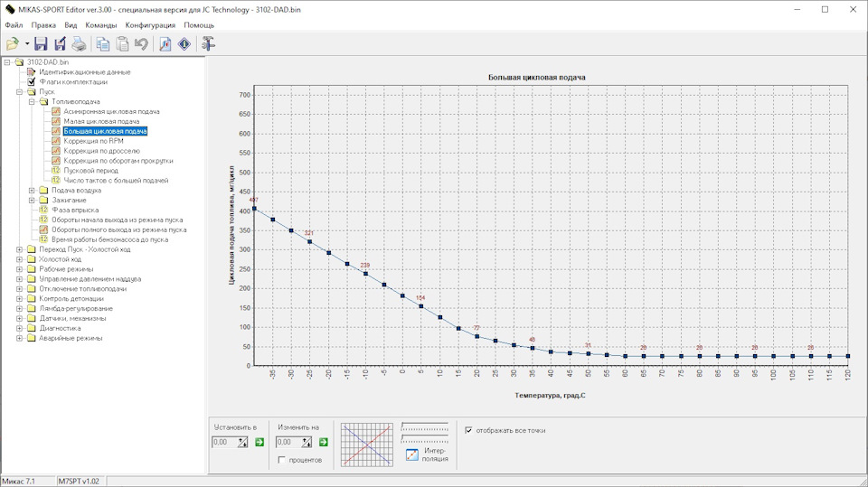The image size is (868, 487).
Task: Expand the Отключение топливоподачи folder
Action: tap(19, 289)
